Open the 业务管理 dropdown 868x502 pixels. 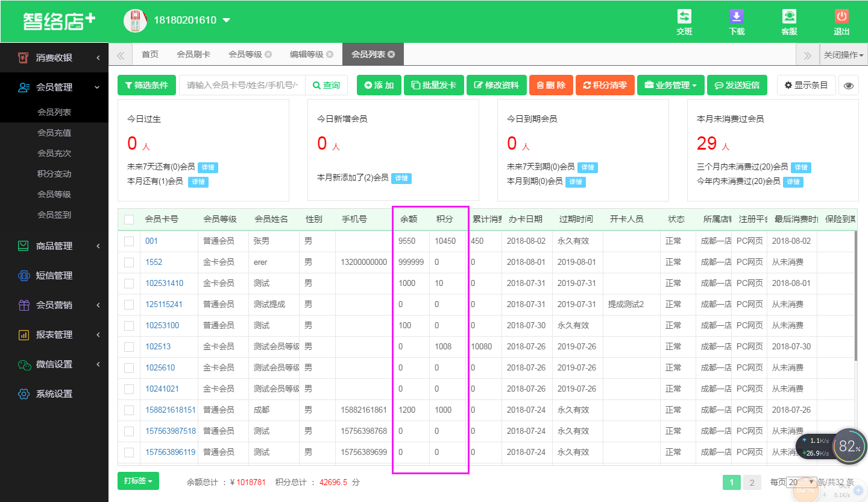(670, 86)
